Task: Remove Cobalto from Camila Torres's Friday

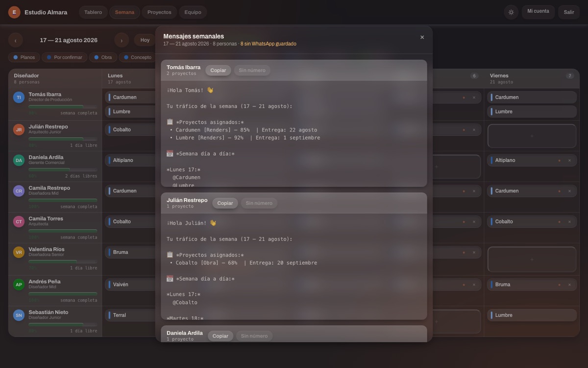Action: point(569,222)
